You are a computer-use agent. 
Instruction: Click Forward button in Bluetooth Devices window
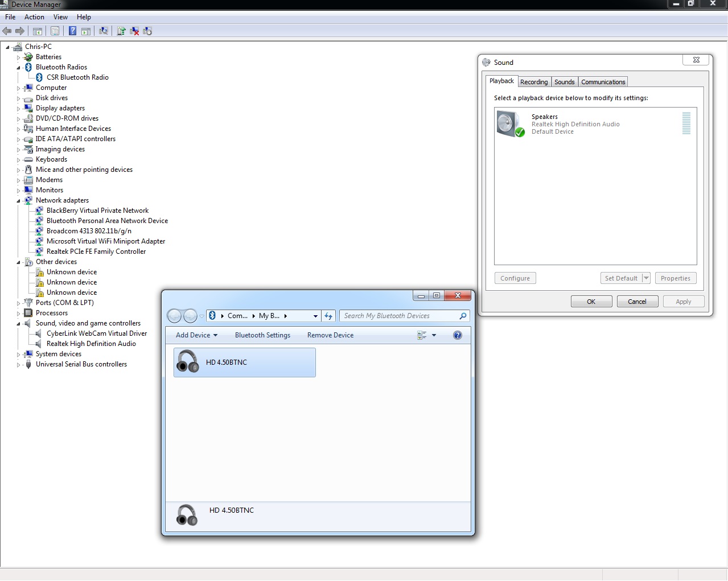[x=190, y=316]
